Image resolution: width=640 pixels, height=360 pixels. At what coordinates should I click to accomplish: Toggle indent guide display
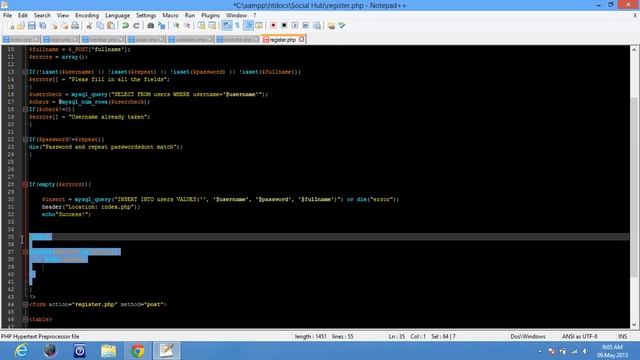(248, 26)
